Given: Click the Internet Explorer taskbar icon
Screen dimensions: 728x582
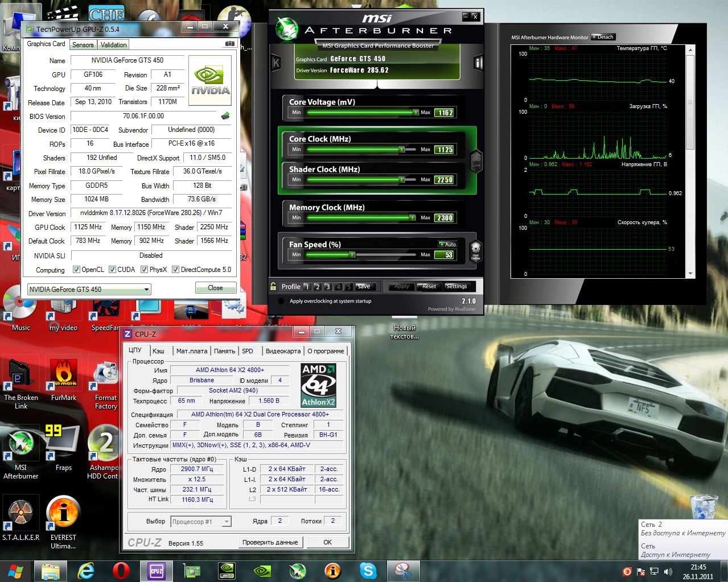Looking at the screenshot, I should [x=86, y=571].
